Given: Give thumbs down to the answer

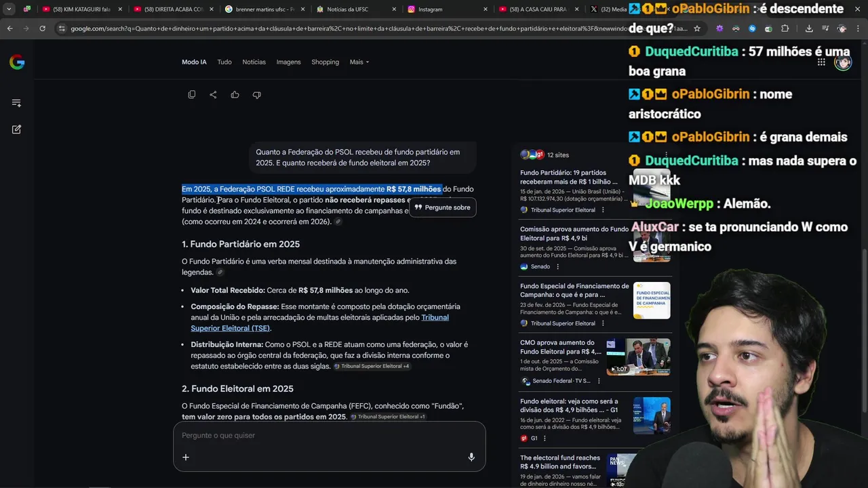Looking at the screenshot, I should pyautogui.click(x=256, y=95).
